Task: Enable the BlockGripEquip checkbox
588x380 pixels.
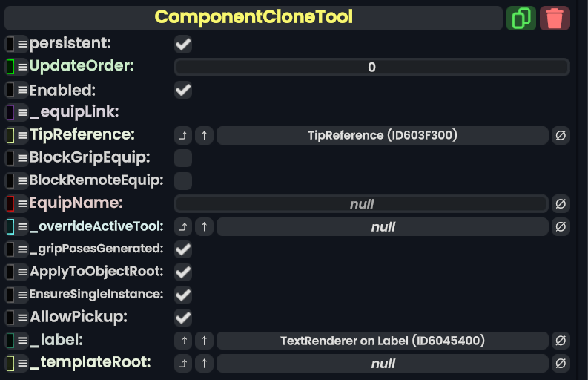Action: 183,158
